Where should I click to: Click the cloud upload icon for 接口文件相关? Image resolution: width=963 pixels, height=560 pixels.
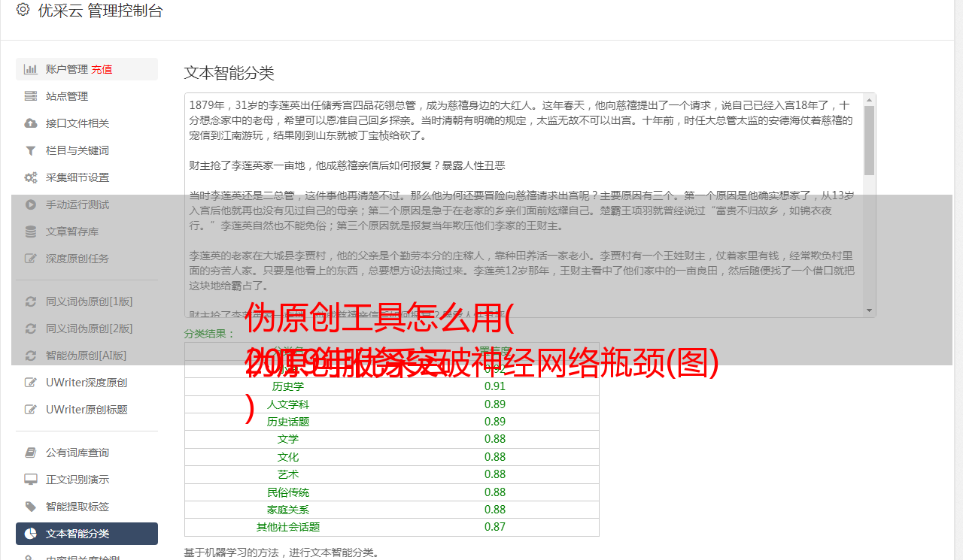tap(31, 123)
